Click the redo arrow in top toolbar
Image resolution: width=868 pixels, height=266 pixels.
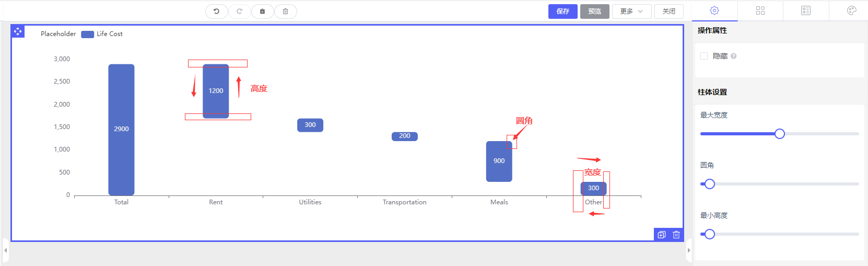tap(239, 11)
